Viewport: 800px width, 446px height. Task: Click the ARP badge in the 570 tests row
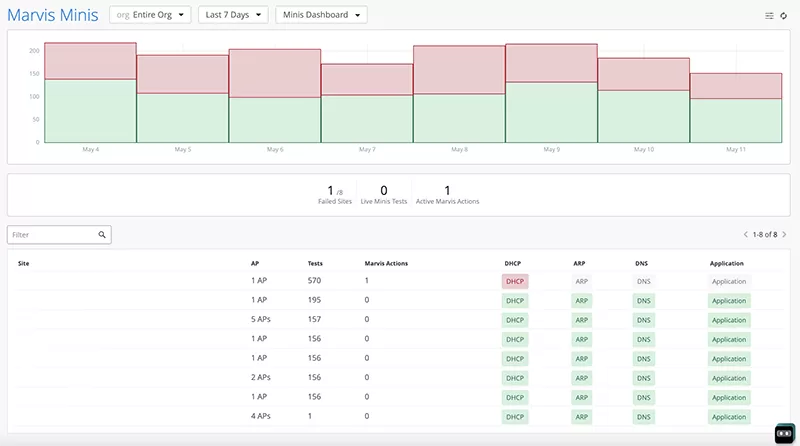582,281
